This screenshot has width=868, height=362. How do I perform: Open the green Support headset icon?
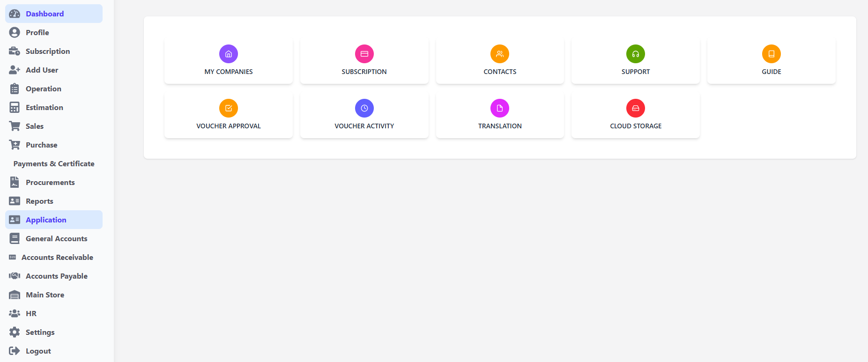pos(636,54)
